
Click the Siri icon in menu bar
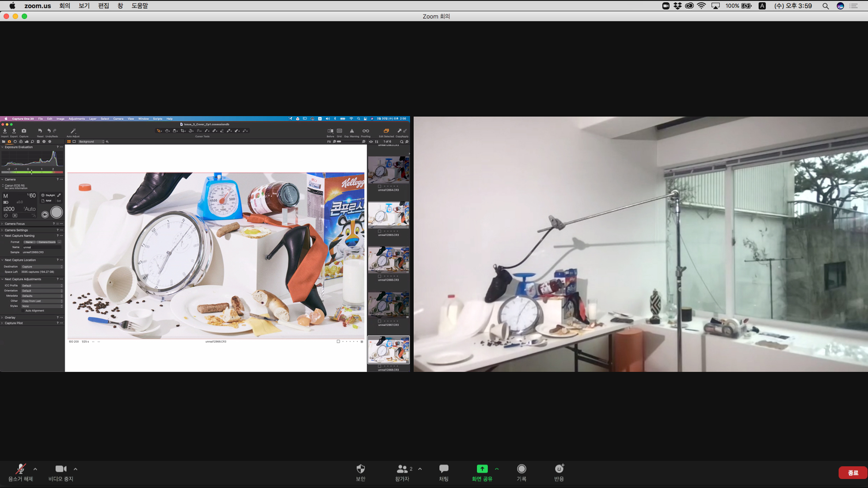coord(840,6)
